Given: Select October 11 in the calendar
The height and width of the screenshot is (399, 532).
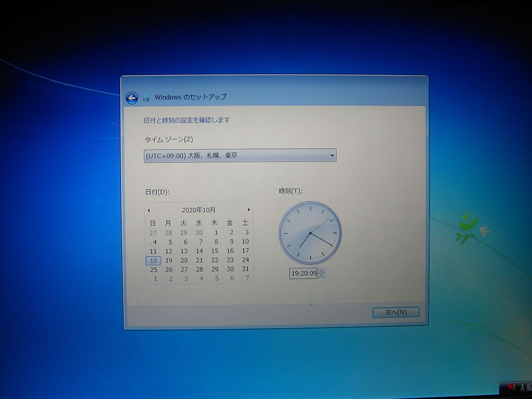Looking at the screenshot, I should [x=153, y=251].
